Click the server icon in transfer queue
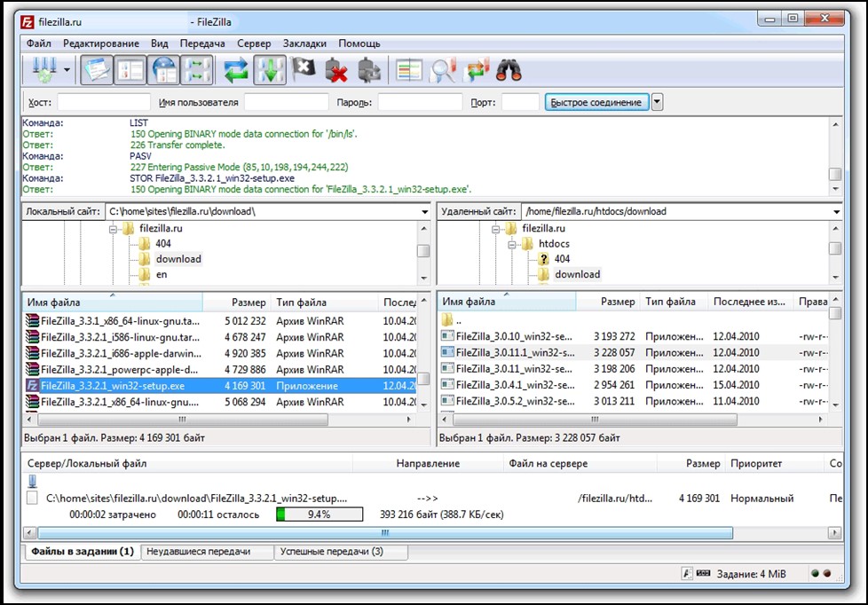868x605 pixels. tap(33, 481)
